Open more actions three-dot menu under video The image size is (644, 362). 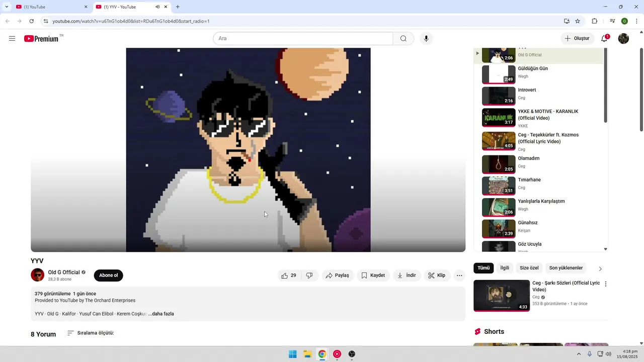click(x=459, y=276)
